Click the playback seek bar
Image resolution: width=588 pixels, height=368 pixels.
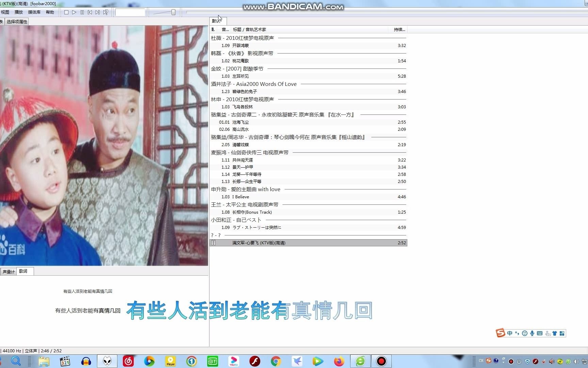pyautogui.click(x=387, y=12)
